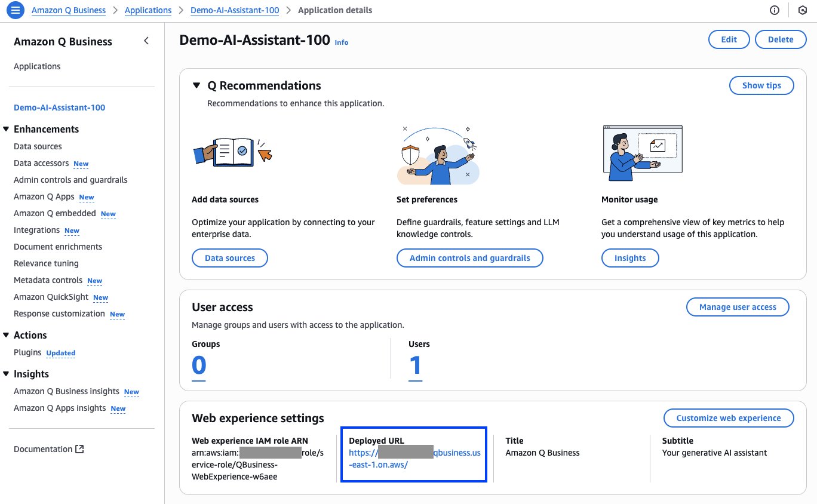
Task: Click the 'Amazon Q Business' title value
Action: point(542,453)
